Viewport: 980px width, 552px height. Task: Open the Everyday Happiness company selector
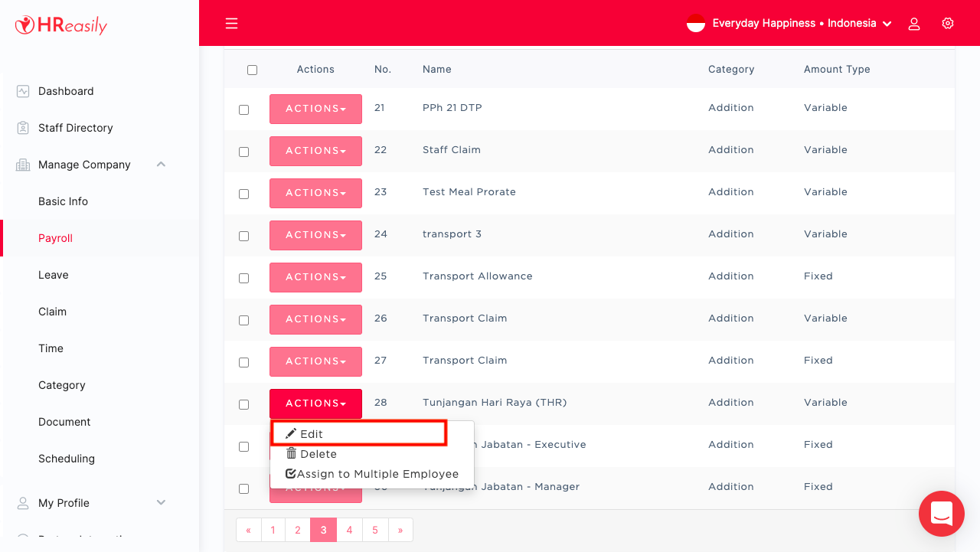pyautogui.click(x=789, y=24)
